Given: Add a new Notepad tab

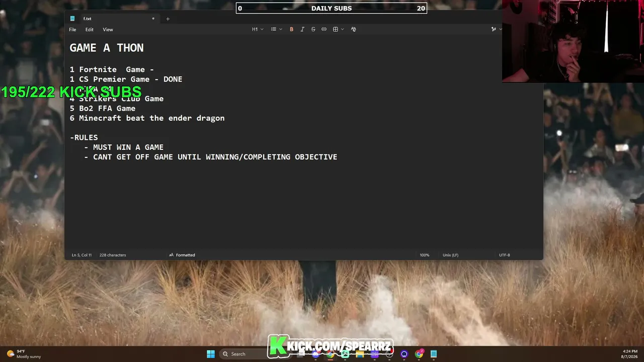Looking at the screenshot, I should 168,19.
